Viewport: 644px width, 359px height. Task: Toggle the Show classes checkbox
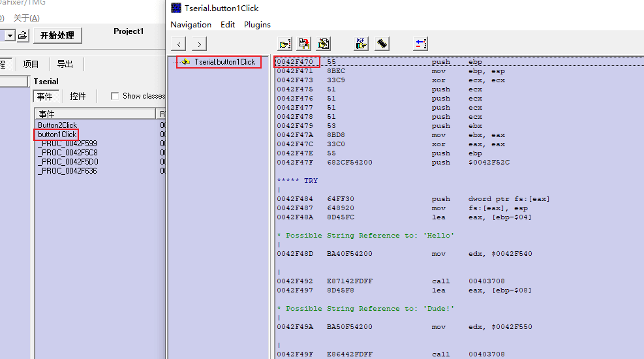(x=115, y=96)
